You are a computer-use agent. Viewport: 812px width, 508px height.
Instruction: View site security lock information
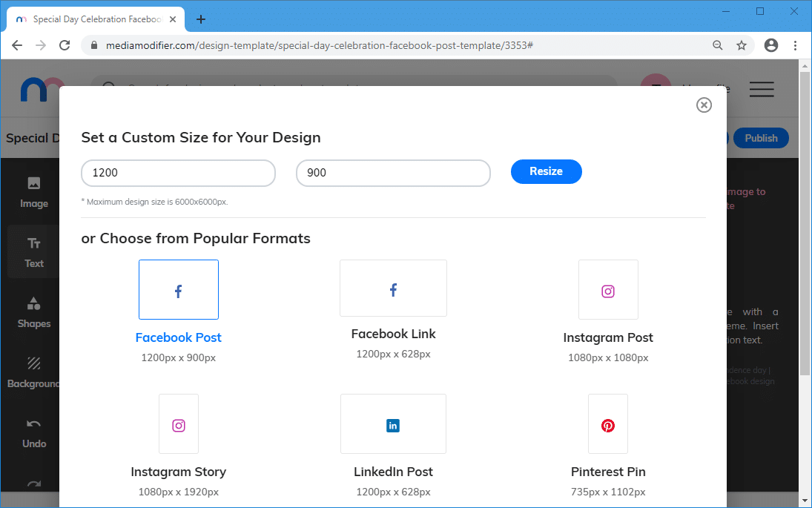coord(93,45)
